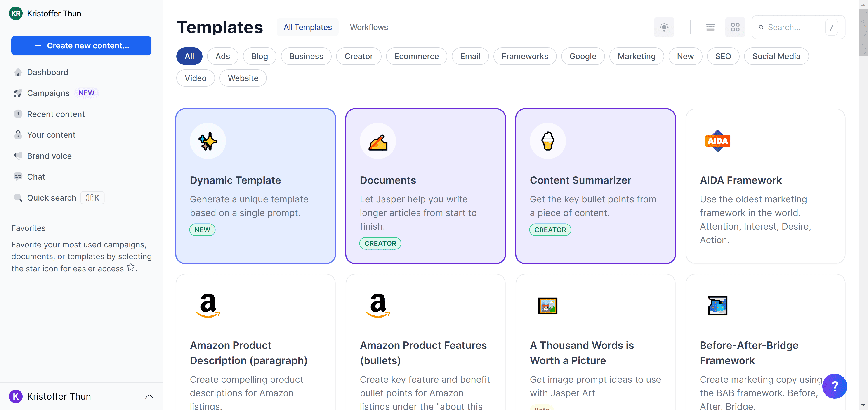868x410 pixels.
Task: Filter templates by Marketing
Action: coord(637,56)
